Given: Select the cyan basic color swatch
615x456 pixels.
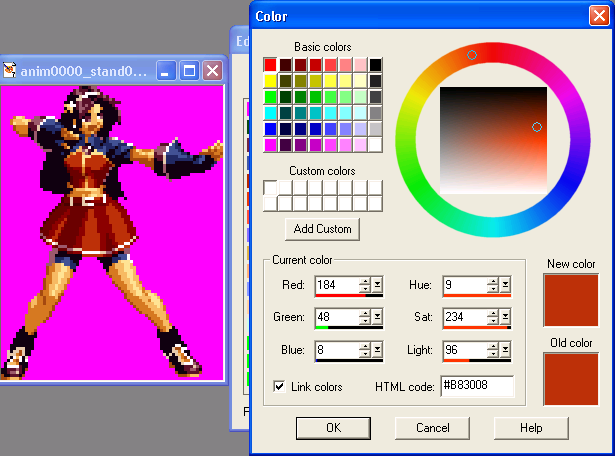Looking at the screenshot, I should point(270,113).
